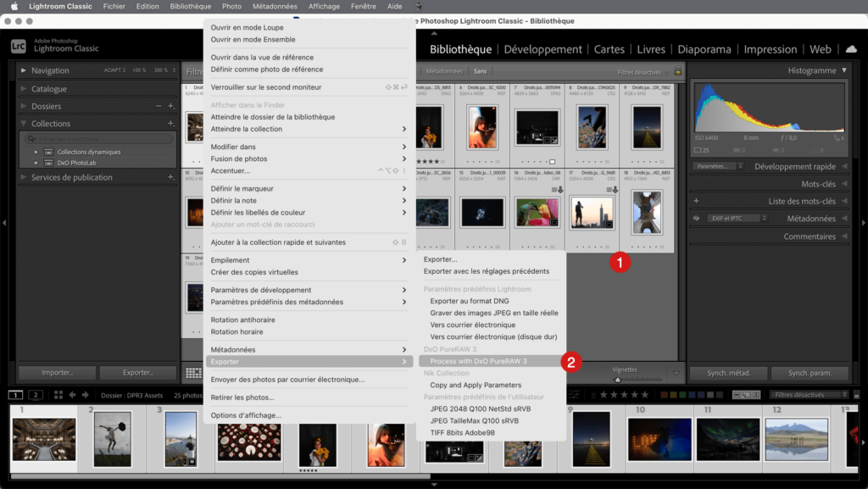Viewport: 868px width, 489px height.
Task: Switch to Grid view icon in toolbar
Action: [193, 373]
